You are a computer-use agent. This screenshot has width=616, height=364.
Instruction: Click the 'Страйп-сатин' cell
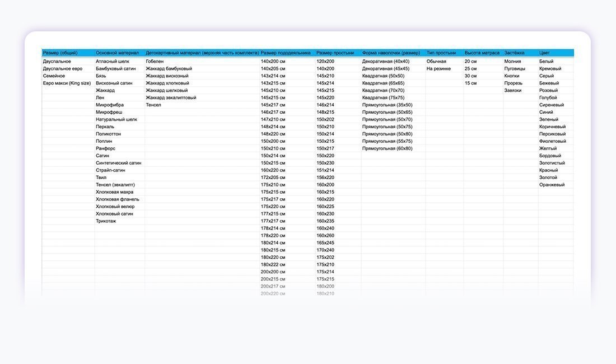point(111,170)
